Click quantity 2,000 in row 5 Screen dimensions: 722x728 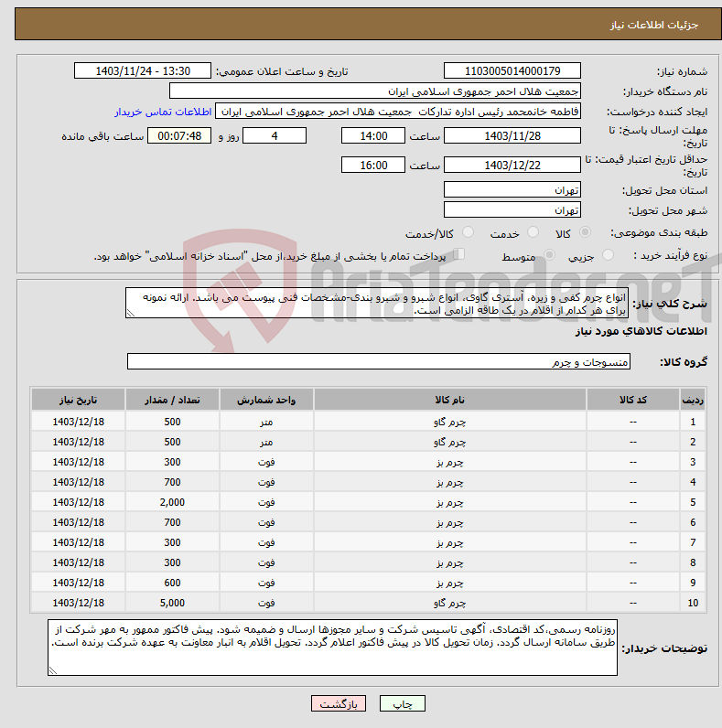click(x=172, y=502)
